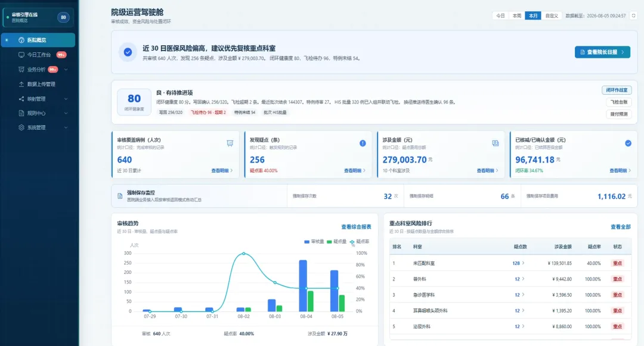Click the 重点 status tag for 普外科

pyautogui.click(x=617, y=279)
